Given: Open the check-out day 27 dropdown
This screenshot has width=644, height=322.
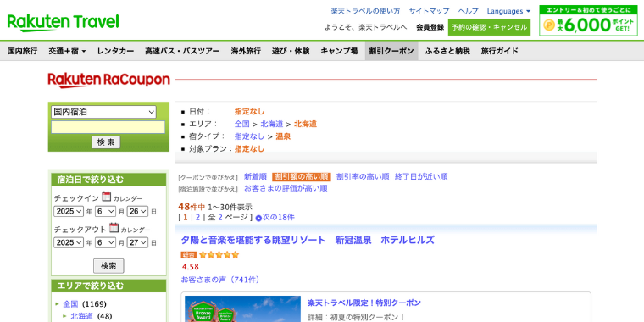Looking at the screenshot, I should point(137,242).
